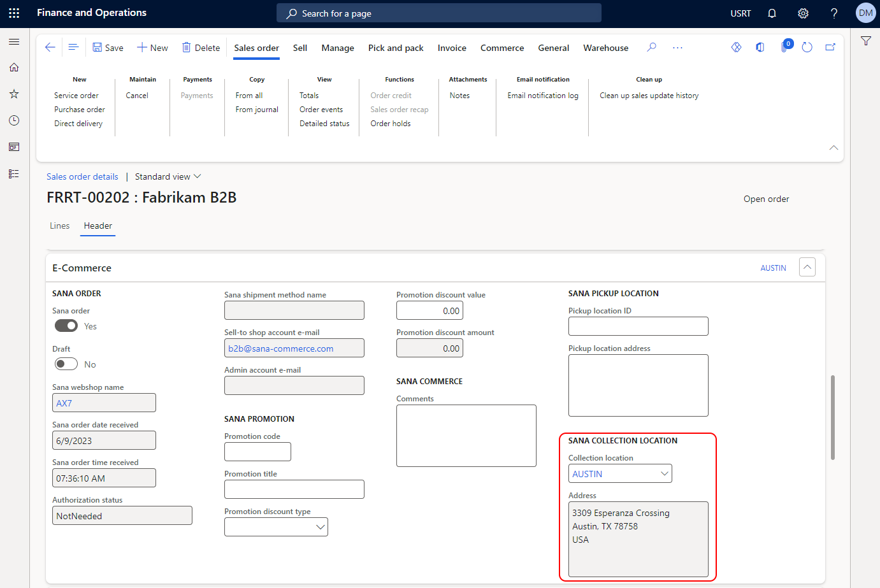880x588 pixels.
Task: Open form in new window icon
Action: coord(830,47)
